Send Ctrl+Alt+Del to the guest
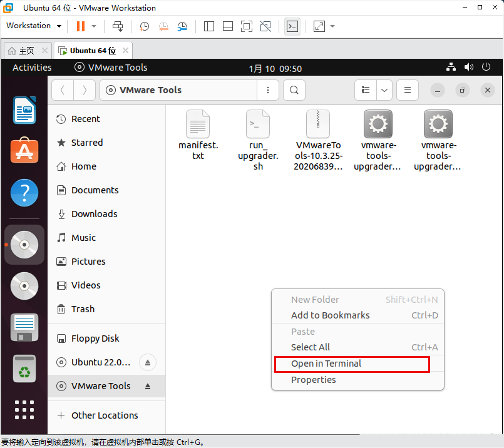This screenshot has height=448, width=504. click(x=118, y=26)
